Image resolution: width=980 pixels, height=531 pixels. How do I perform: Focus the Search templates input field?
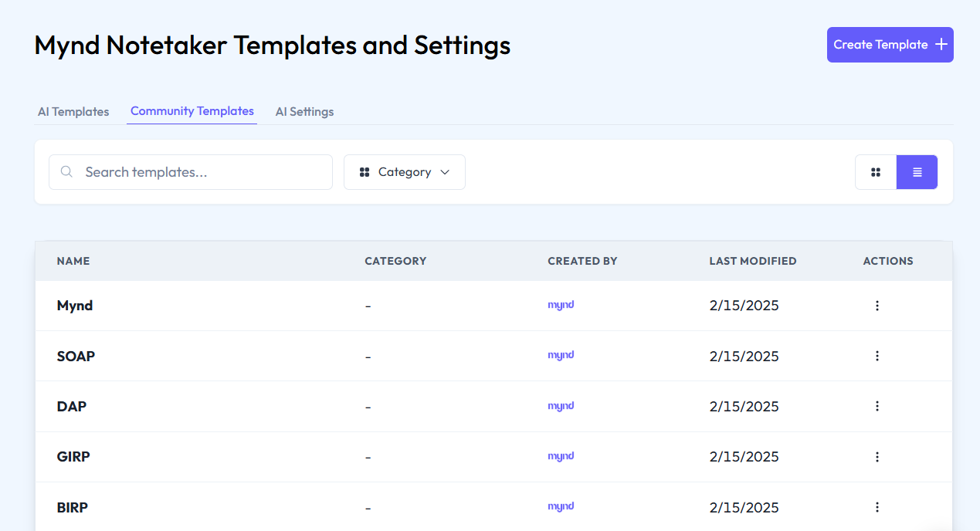point(201,172)
